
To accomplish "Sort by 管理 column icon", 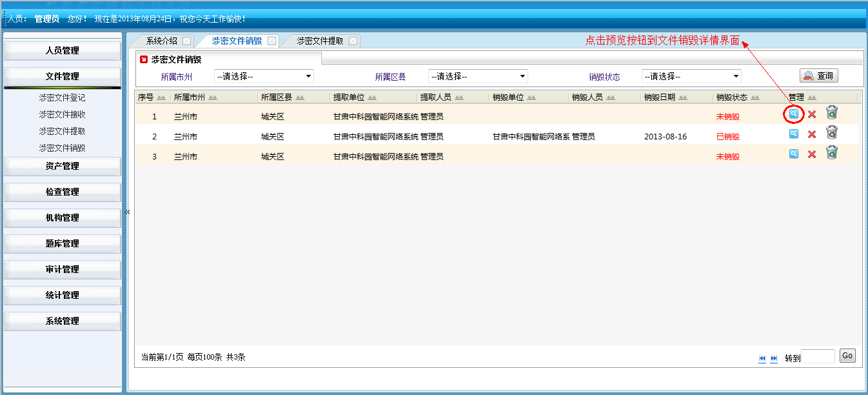I will [x=812, y=98].
